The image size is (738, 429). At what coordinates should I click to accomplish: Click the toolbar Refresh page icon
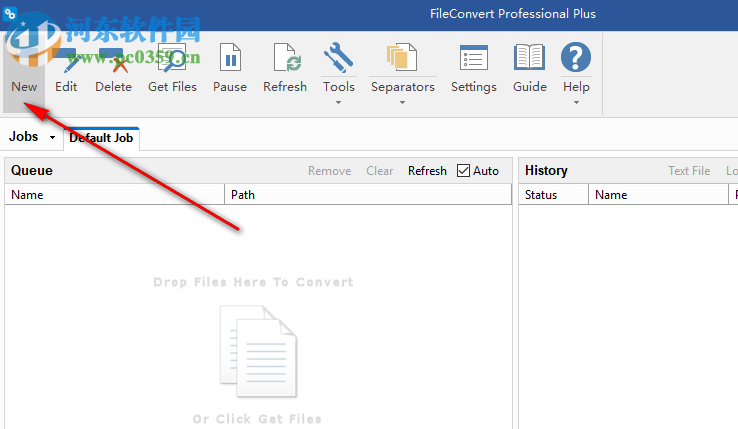[287, 57]
